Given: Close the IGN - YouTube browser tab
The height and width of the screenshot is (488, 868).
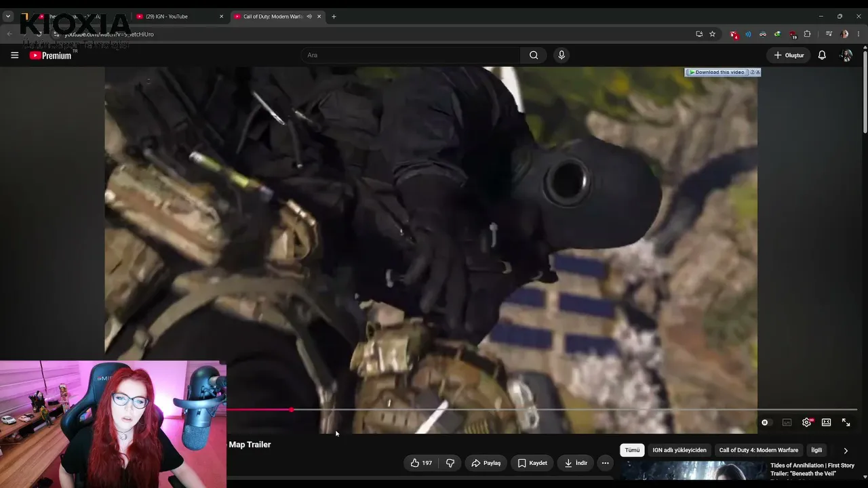Looking at the screenshot, I should 221,16.
